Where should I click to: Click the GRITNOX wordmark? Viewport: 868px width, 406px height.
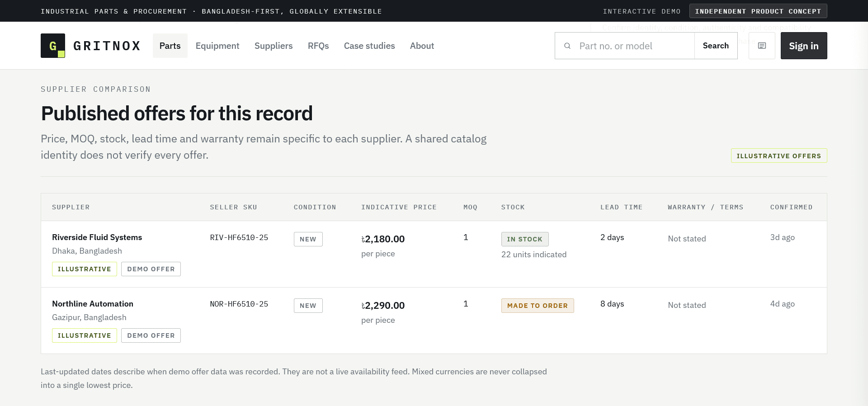click(107, 46)
